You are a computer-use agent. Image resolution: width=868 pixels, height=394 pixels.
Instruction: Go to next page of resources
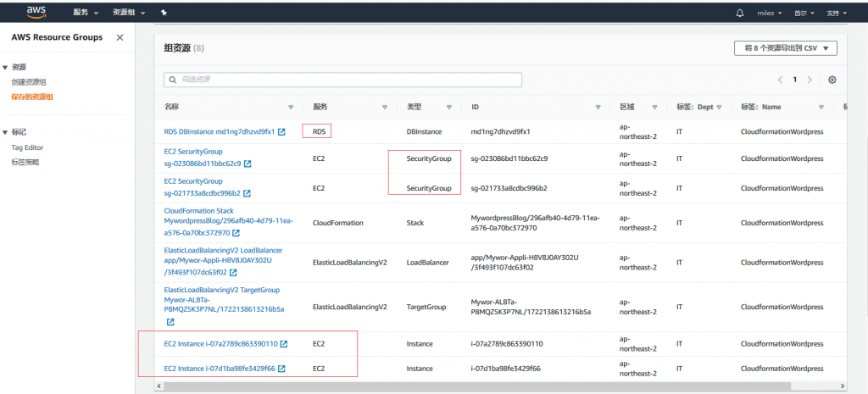point(810,80)
